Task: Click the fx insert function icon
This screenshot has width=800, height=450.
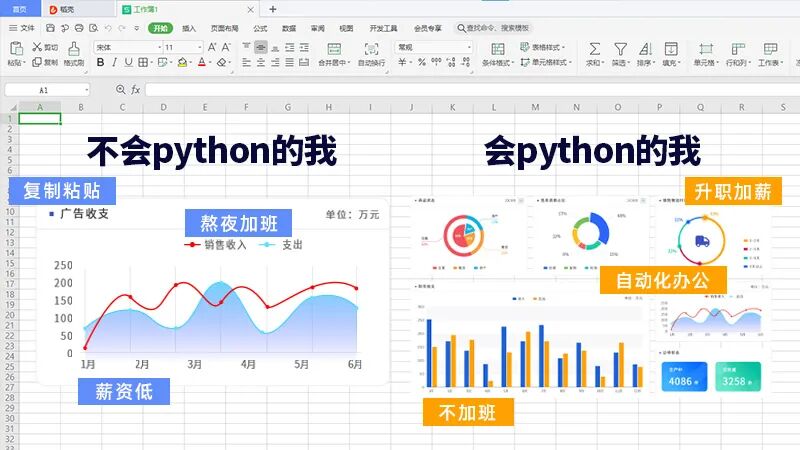Action: coord(135,90)
